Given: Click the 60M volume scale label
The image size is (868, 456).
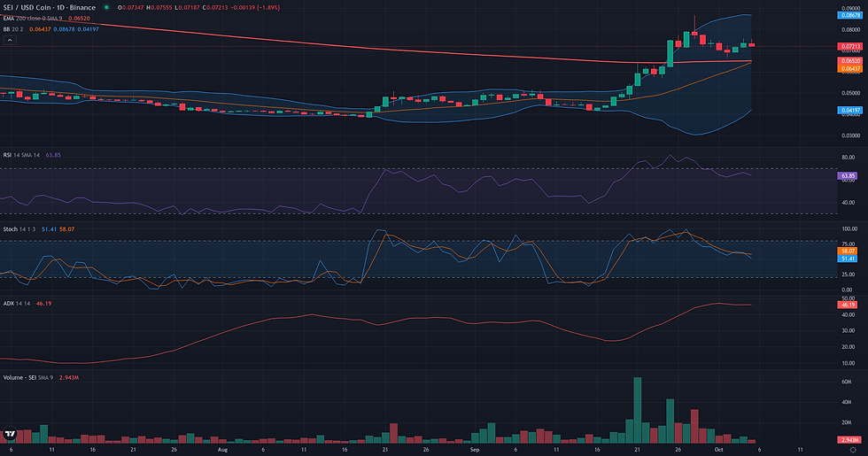Looking at the screenshot, I should [846, 382].
